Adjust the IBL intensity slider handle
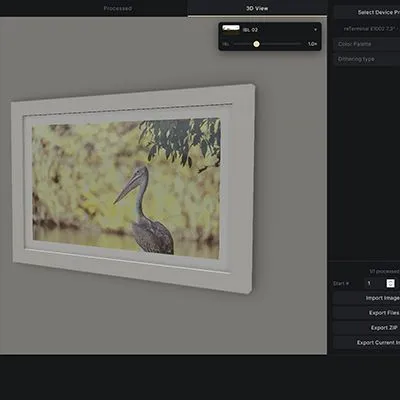 tap(256, 44)
